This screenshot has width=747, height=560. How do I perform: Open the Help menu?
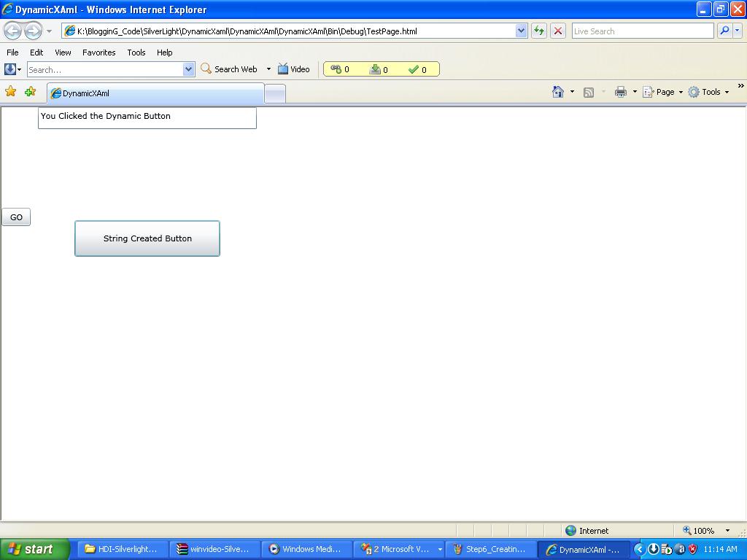pos(165,52)
